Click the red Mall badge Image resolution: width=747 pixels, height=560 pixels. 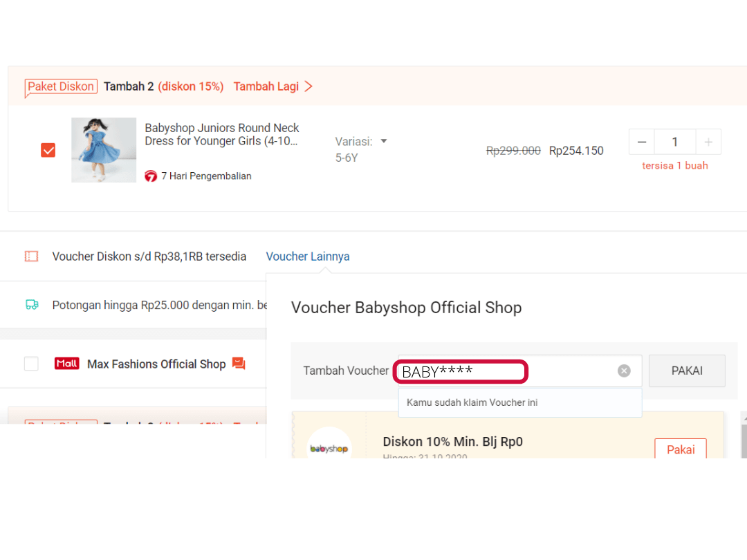click(66, 364)
